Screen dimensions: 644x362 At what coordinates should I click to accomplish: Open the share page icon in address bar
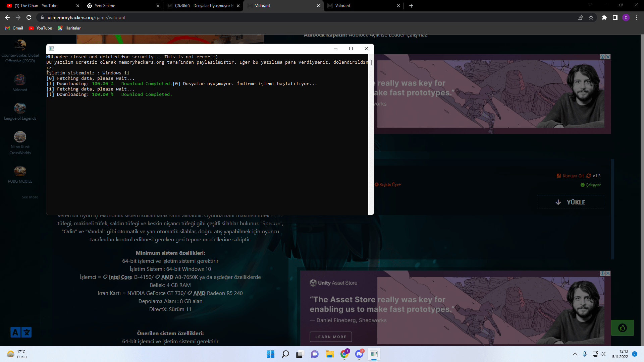[x=580, y=17]
